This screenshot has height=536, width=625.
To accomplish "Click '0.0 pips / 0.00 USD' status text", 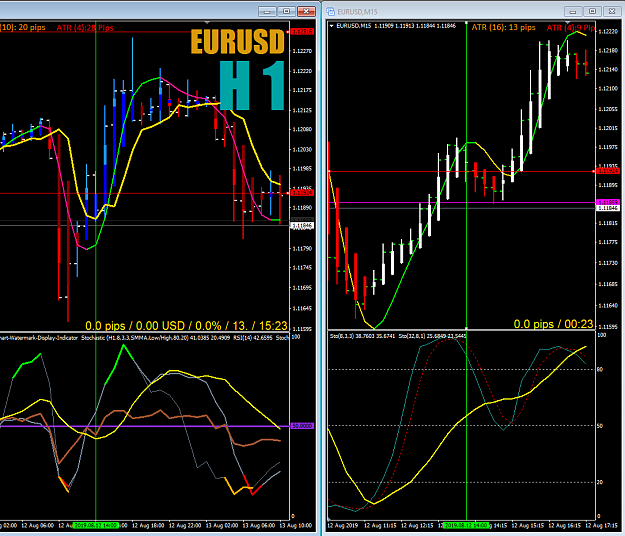I will point(135,326).
